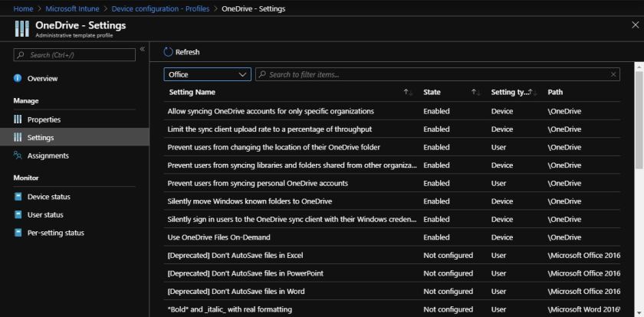Open 'Prevent users from syncing libraries and folders' setting
Screen dimensions: 644x317
[x=292, y=165]
